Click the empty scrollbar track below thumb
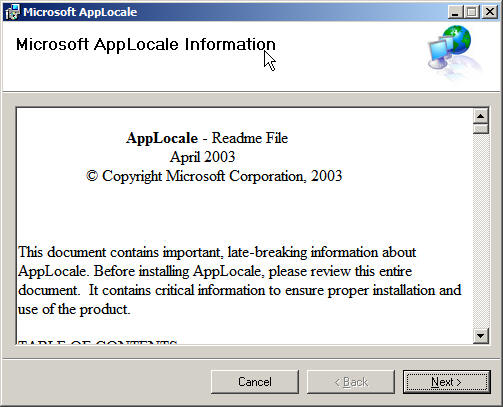Viewport: 503px width, 407px height. [x=480, y=231]
